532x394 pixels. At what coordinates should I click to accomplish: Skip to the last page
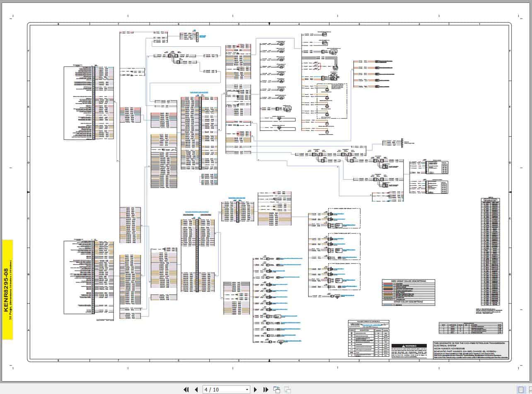tap(266, 389)
